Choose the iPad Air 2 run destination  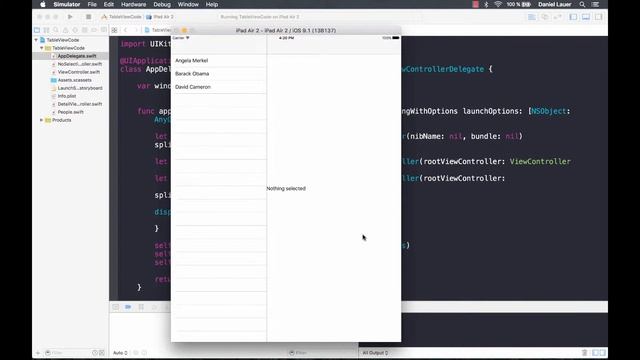(160, 17)
